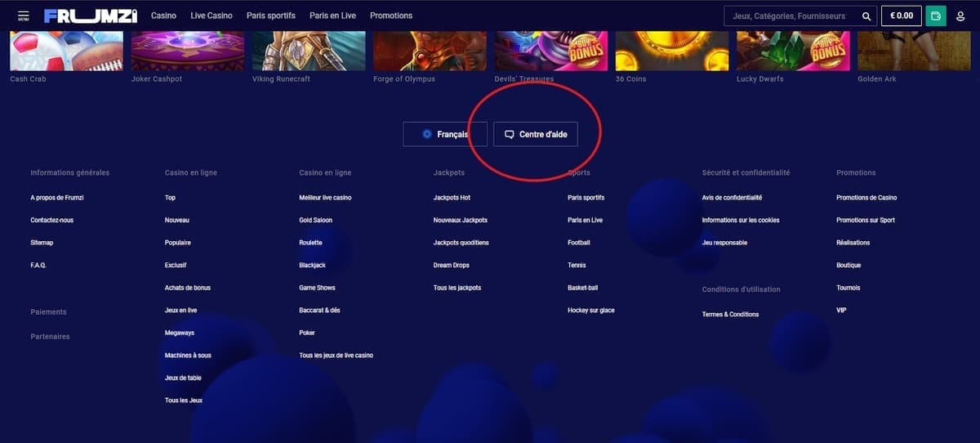980x443 pixels.
Task: Click the Populaire casino link
Action: coord(178,243)
